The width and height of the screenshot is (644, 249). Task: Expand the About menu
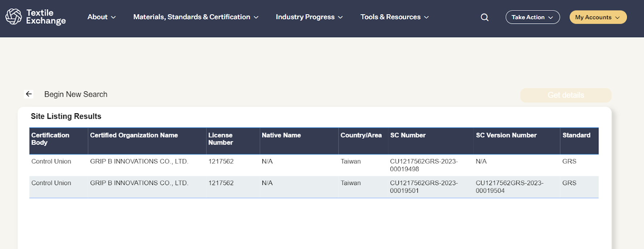pyautogui.click(x=101, y=17)
